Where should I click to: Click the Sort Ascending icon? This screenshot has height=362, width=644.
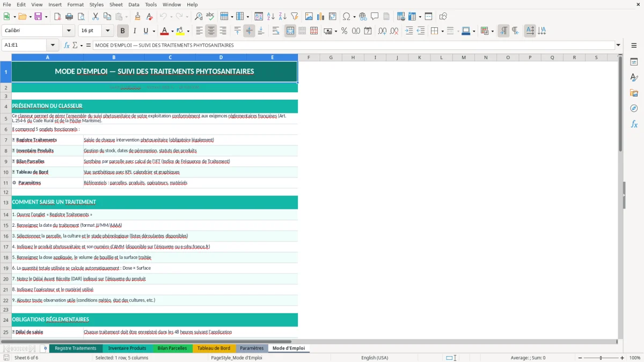click(271, 17)
